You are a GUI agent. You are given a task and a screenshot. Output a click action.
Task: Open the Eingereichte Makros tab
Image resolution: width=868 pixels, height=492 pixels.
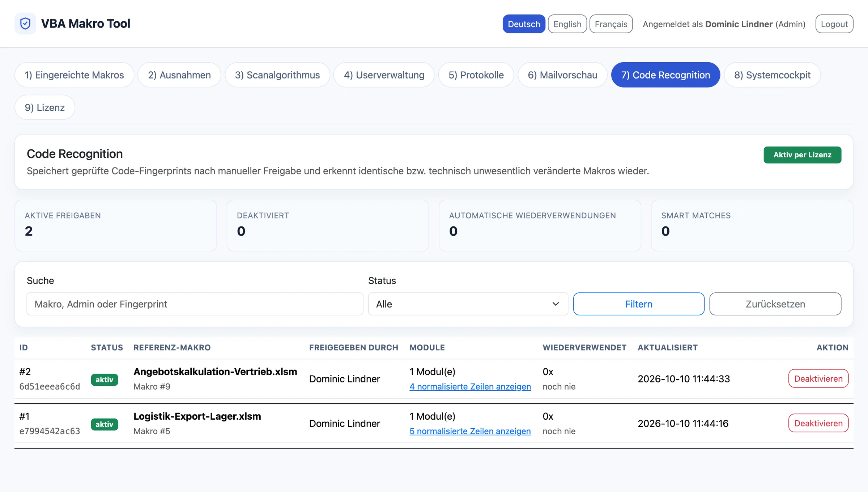click(x=74, y=75)
